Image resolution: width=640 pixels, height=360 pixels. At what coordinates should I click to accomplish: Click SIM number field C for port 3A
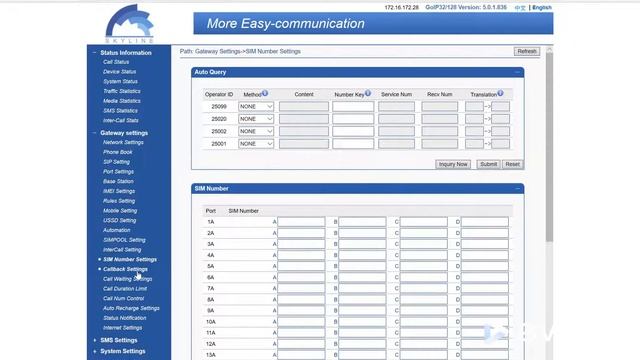point(423,244)
